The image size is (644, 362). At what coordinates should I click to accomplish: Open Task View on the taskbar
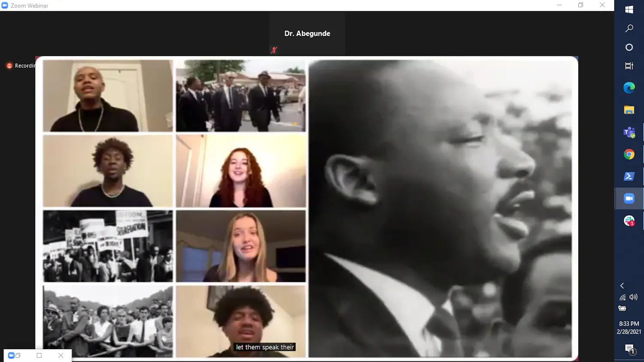click(629, 66)
